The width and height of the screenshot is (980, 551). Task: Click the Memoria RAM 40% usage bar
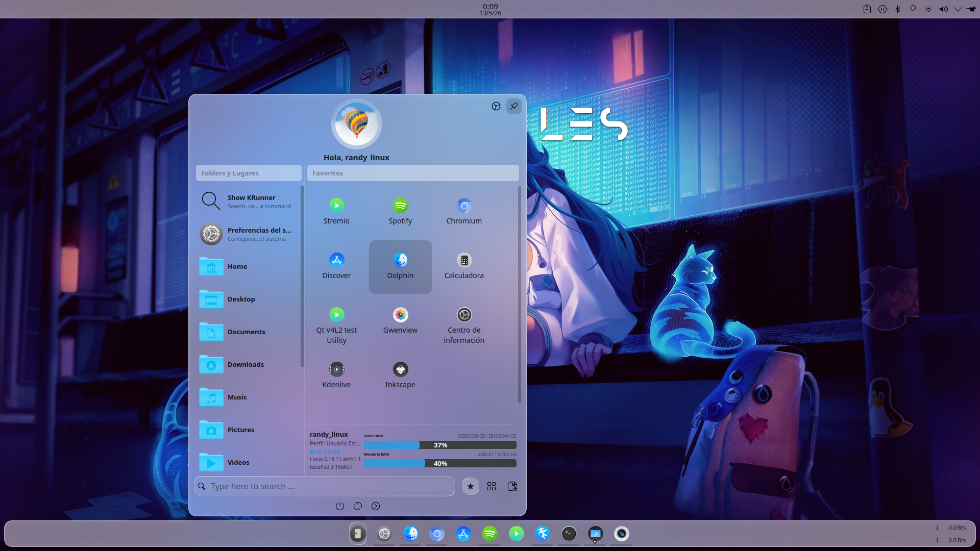coord(440,463)
